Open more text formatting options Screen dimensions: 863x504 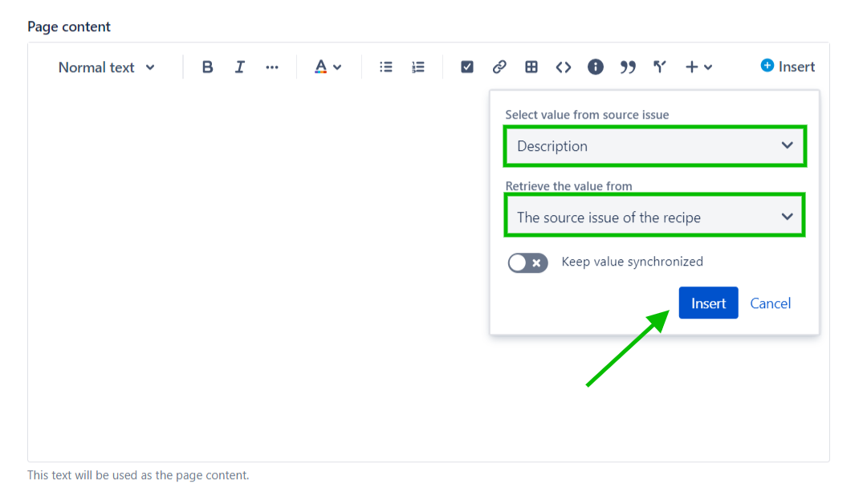point(272,67)
